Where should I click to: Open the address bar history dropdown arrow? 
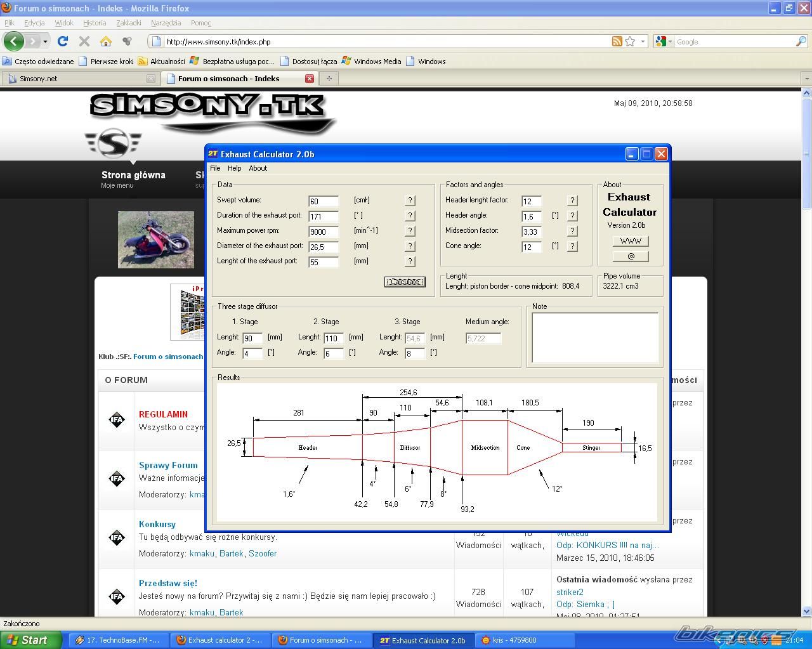click(643, 41)
